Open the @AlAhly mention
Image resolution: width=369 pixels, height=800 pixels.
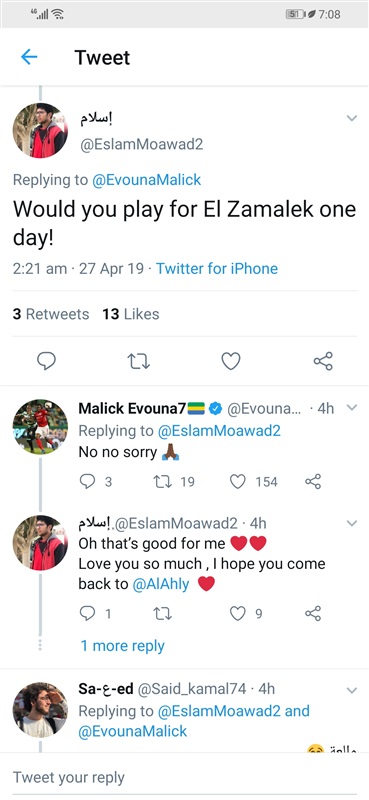click(161, 584)
